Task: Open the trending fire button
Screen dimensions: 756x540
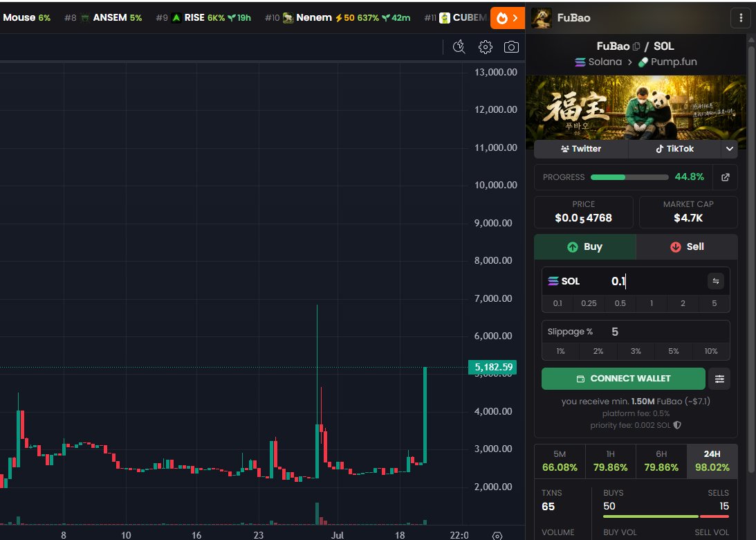Action: (x=507, y=18)
